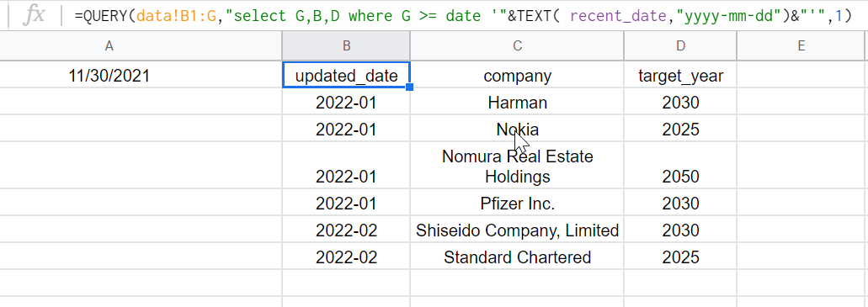The height and width of the screenshot is (307, 868).
Task: Click target year 2030 in Harman row
Action: pyautogui.click(x=680, y=102)
